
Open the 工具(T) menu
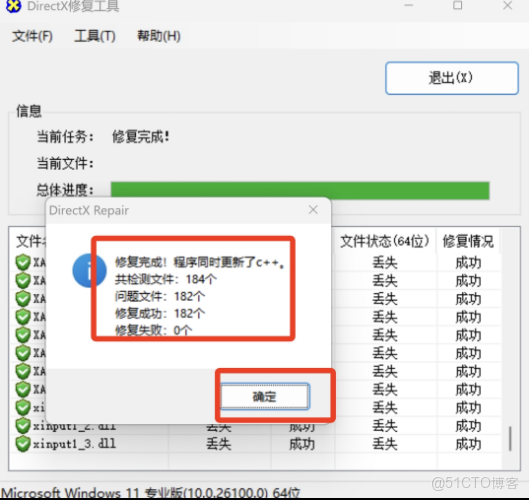click(x=95, y=36)
